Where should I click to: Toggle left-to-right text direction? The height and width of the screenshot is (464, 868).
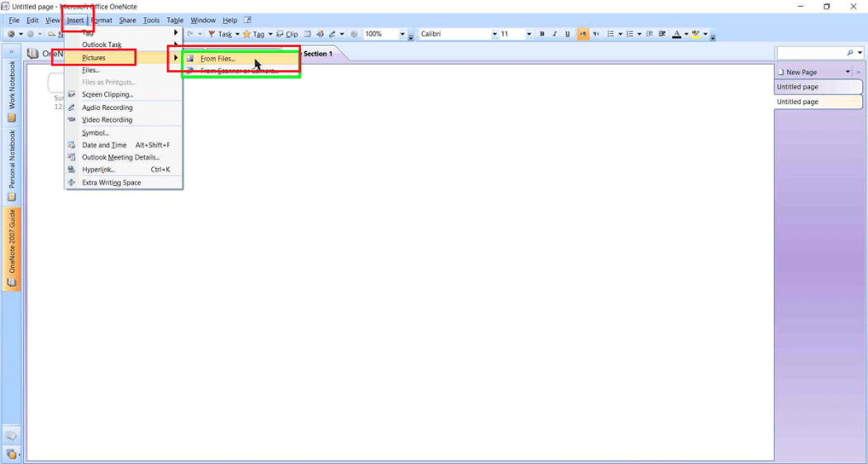582,34
